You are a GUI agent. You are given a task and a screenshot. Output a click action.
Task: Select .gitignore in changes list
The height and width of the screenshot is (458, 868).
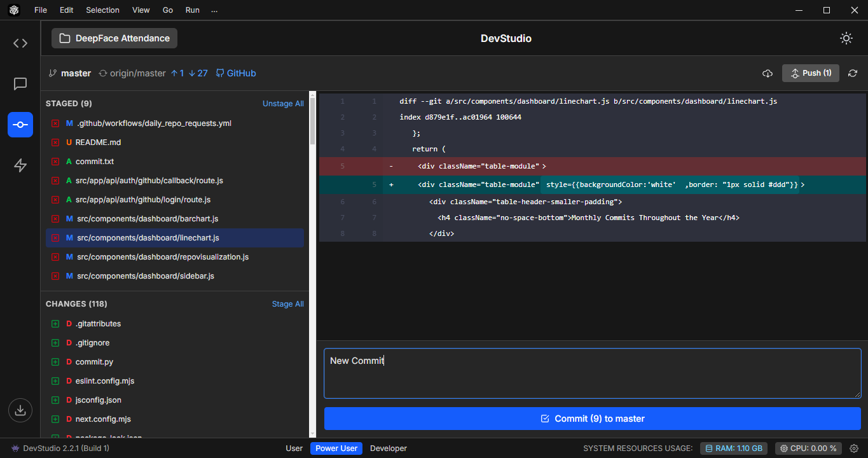175,343
